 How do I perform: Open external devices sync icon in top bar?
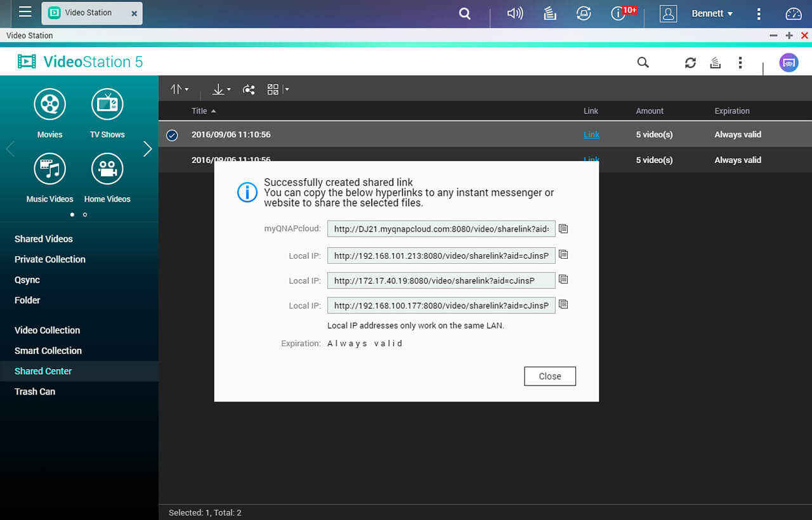pyautogui.click(x=584, y=13)
